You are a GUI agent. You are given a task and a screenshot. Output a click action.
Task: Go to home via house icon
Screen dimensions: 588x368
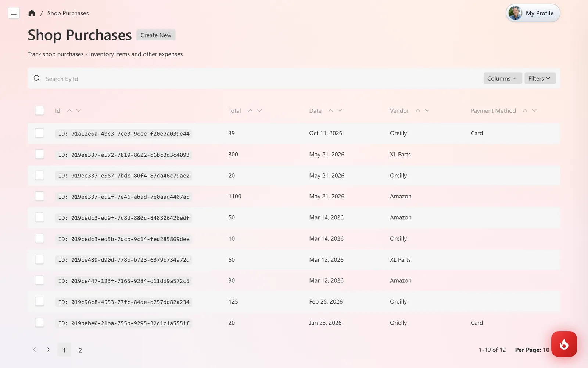[x=32, y=13]
